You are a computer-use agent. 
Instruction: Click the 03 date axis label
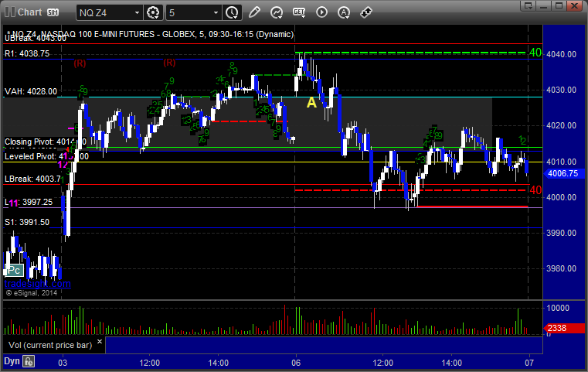63,363
